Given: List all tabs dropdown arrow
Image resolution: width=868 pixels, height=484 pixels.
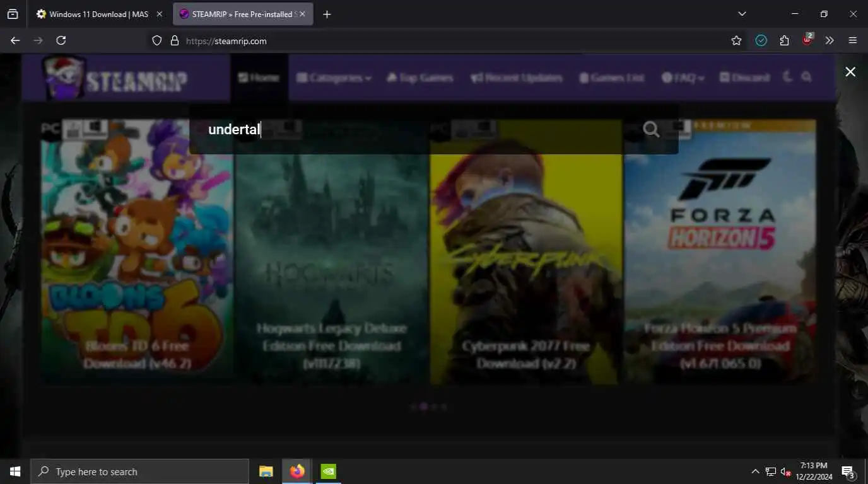Looking at the screenshot, I should [x=742, y=14].
